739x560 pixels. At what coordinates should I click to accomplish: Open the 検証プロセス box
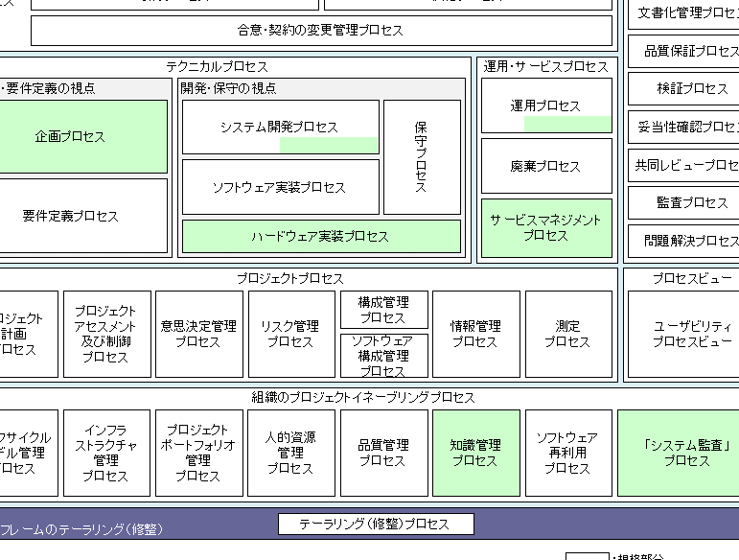688,88
